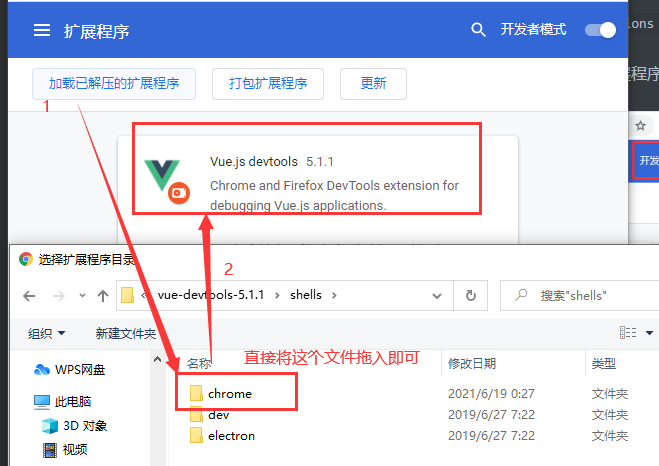Sort by 类型 column header
The width and height of the screenshot is (659, 466).
tap(604, 363)
